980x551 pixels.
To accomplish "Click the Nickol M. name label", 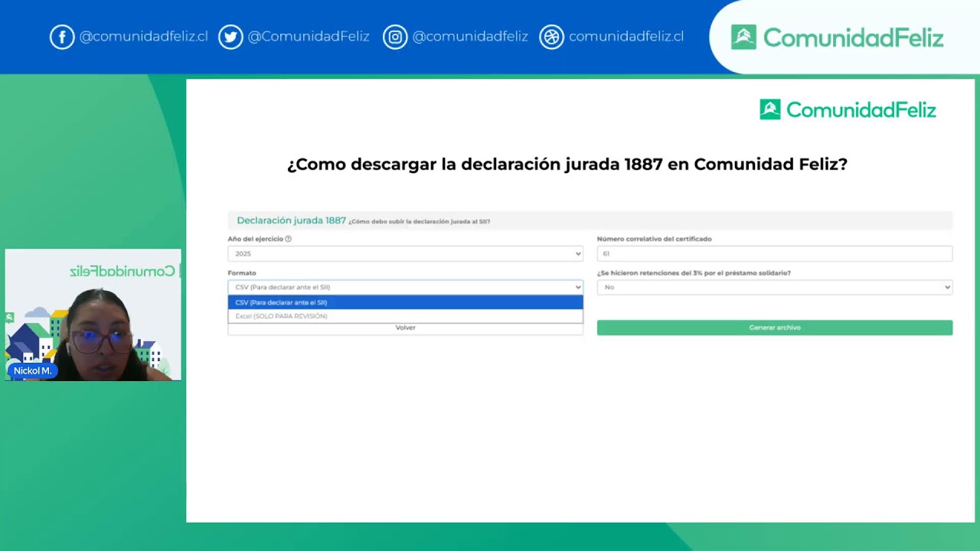I will coord(32,370).
